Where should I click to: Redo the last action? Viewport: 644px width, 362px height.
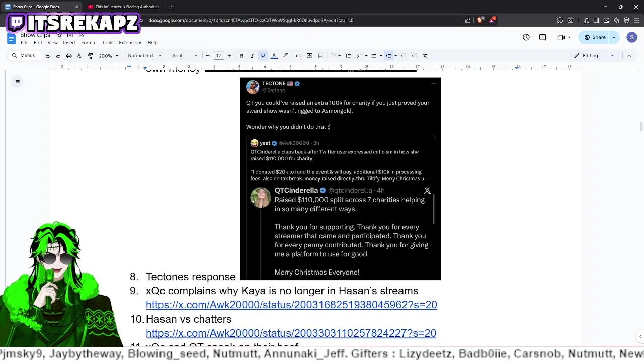click(x=58, y=56)
